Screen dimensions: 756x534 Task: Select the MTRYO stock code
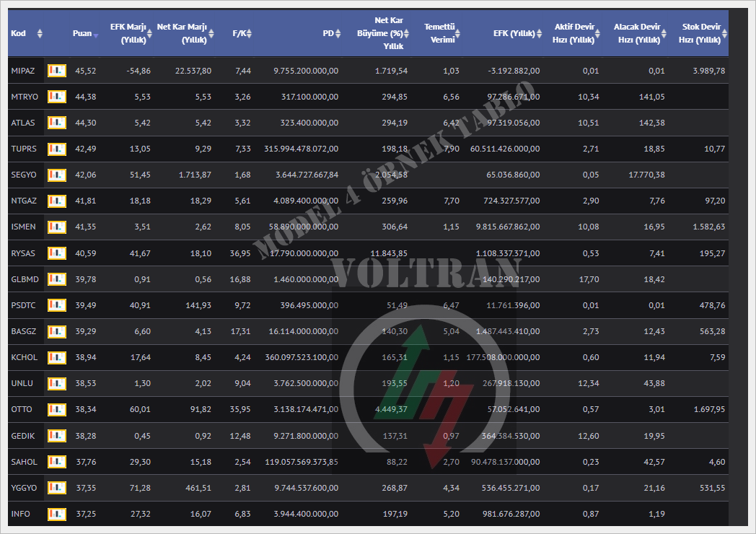[25, 97]
